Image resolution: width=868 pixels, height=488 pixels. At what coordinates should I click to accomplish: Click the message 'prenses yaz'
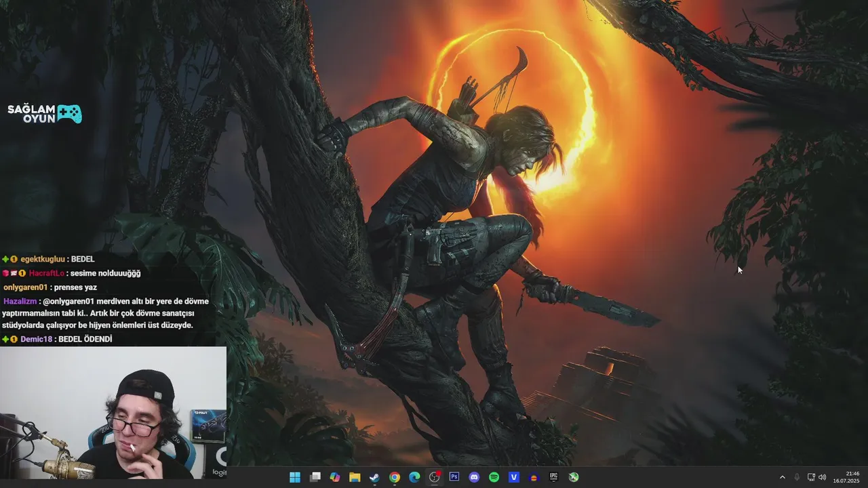[76, 287]
